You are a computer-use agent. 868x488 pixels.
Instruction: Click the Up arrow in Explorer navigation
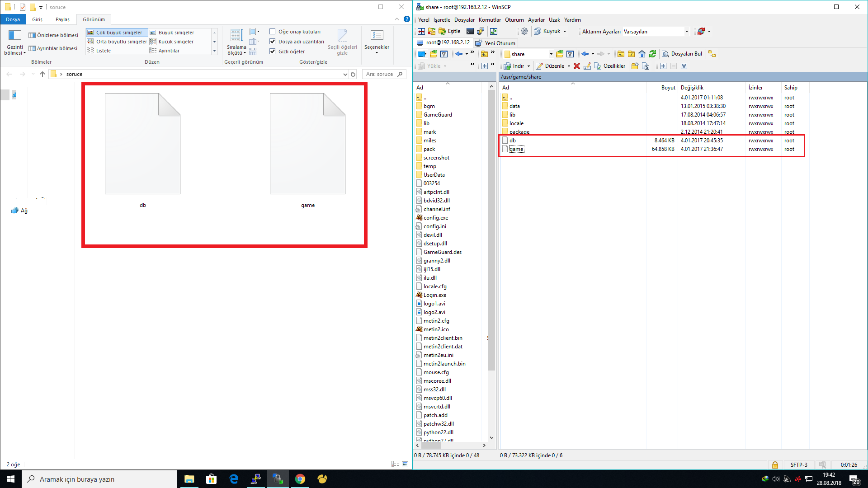42,74
